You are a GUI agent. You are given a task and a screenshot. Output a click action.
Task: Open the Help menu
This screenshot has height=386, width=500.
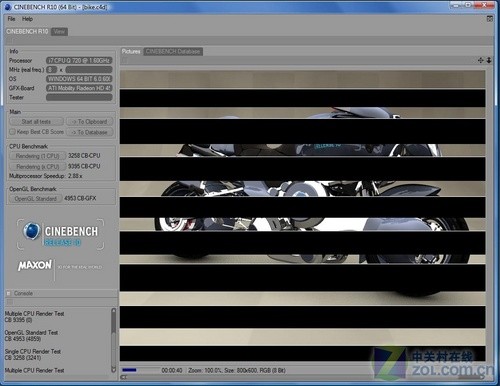tap(27, 19)
